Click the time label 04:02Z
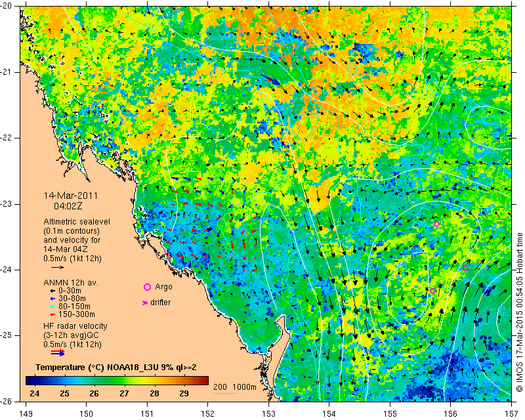 click(68, 206)
